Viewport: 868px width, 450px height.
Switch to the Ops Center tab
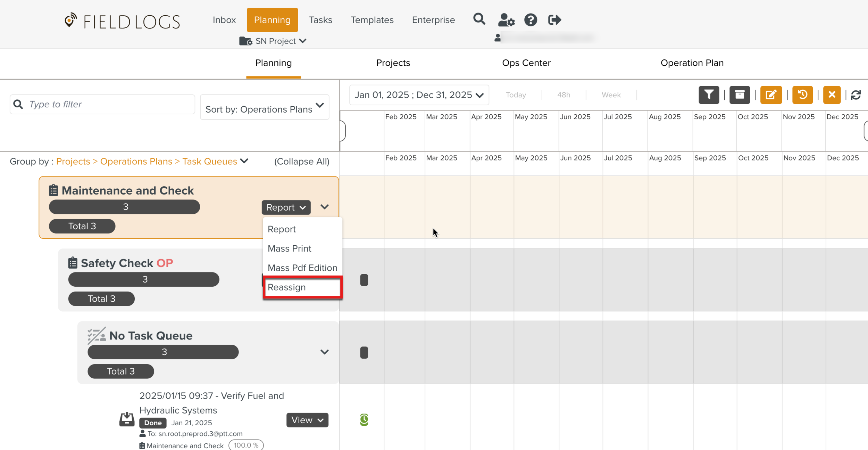pos(526,63)
